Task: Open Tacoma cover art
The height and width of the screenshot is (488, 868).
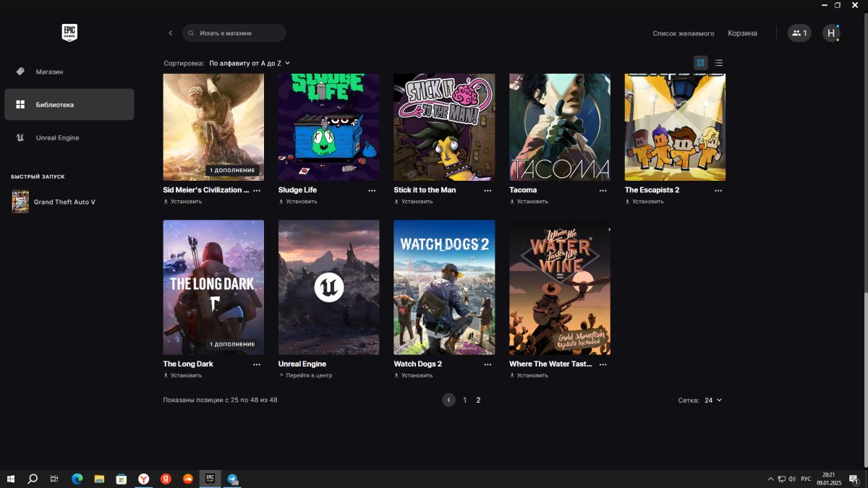Action: 560,127
